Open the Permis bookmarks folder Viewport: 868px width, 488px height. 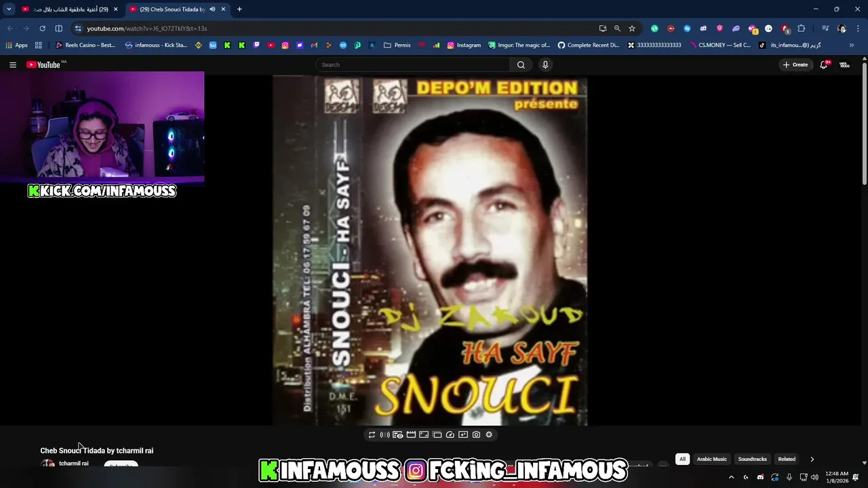(397, 45)
